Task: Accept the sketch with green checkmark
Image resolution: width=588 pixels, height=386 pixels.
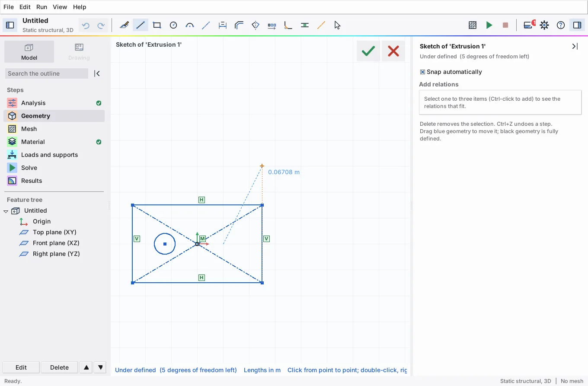Action: (368, 51)
